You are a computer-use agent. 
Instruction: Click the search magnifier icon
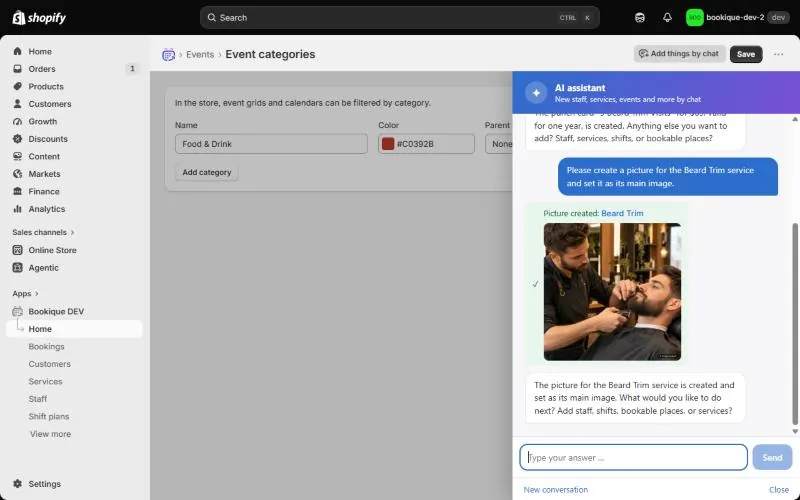click(x=211, y=17)
